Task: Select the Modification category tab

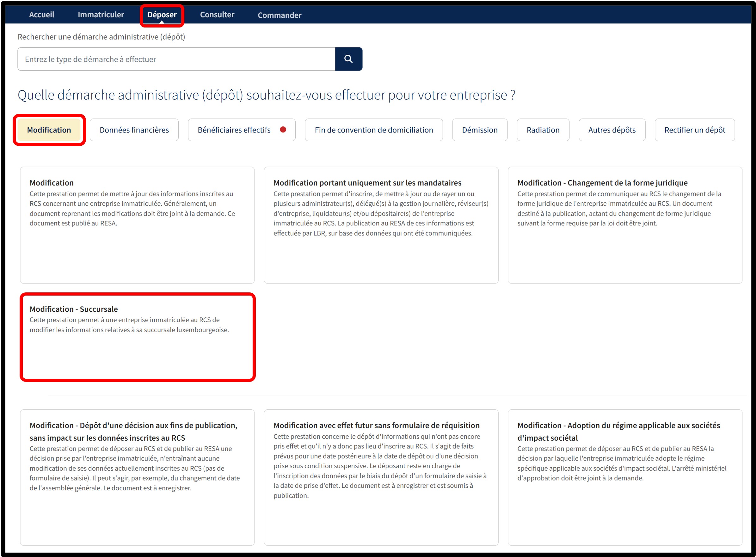Action: 49,130
